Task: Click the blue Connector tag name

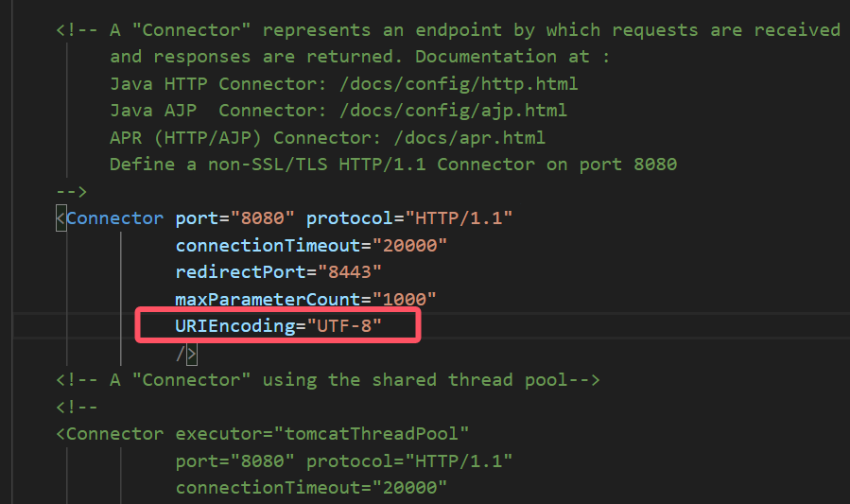Action: tap(114, 218)
